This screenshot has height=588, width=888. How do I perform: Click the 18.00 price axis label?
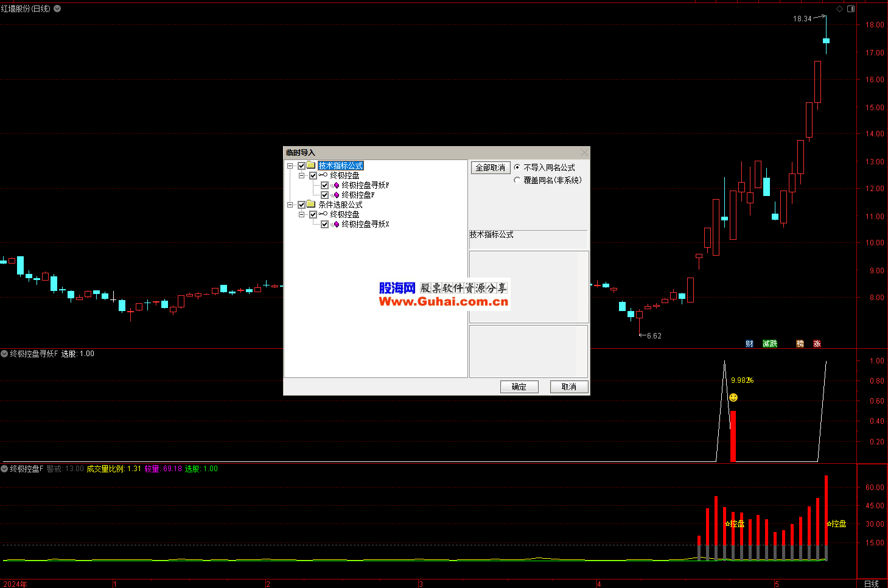[875, 25]
